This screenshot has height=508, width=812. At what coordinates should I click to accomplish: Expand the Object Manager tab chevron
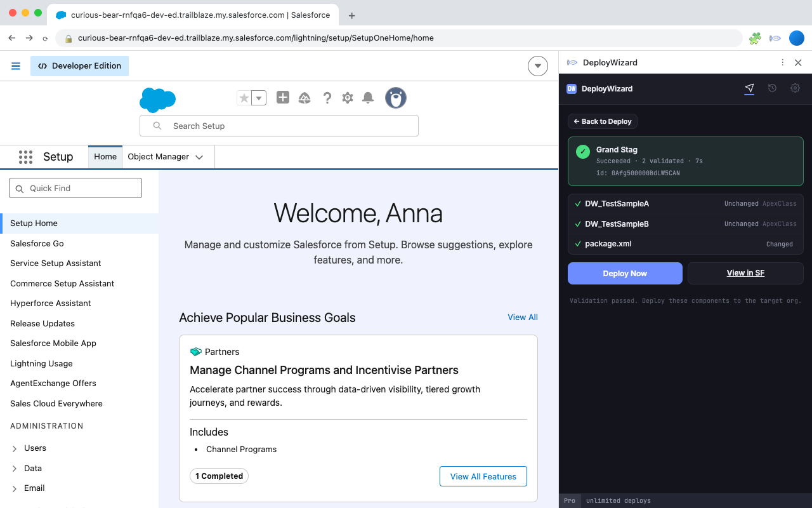coord(199,157)
